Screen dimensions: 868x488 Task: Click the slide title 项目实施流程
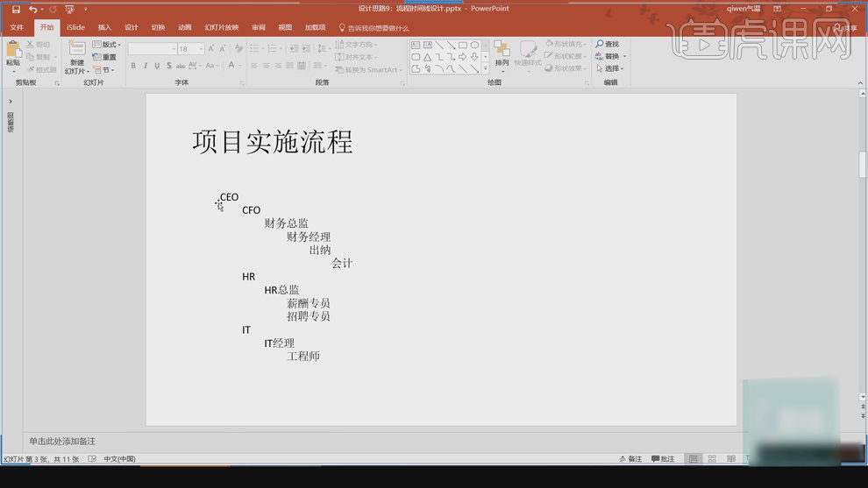tap(273, 142)
